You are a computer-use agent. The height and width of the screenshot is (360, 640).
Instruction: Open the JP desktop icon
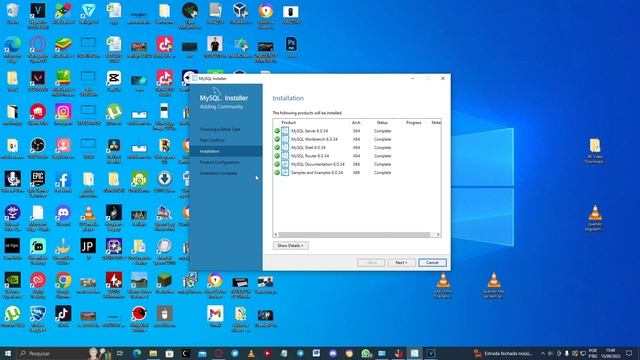(89, 249)
